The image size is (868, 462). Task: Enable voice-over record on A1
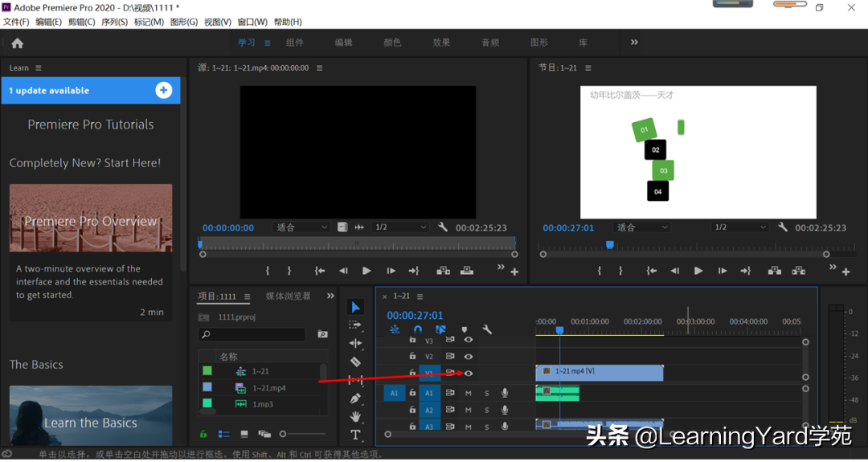(504, 393)
